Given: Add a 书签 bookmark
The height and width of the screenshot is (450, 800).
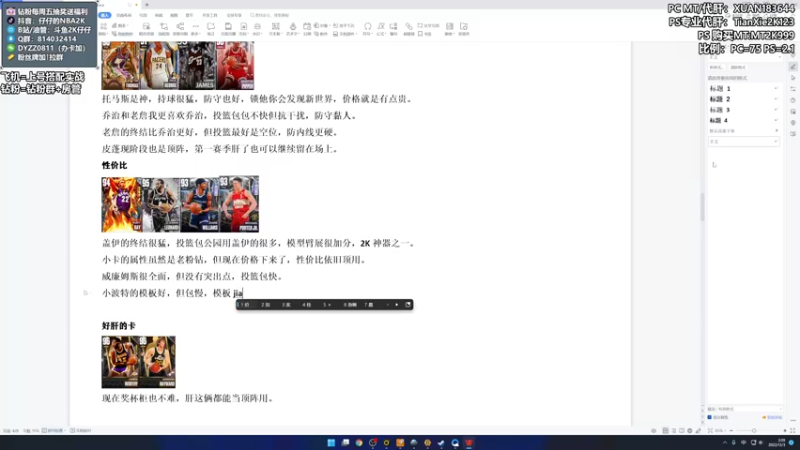Looking at the screenshot, I should pyautogui.click(x=426, y=34).
